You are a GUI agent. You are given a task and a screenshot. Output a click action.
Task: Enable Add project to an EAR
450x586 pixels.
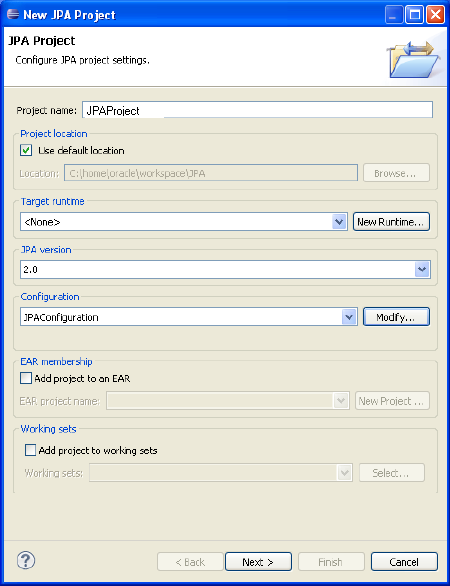click(26, 378)
